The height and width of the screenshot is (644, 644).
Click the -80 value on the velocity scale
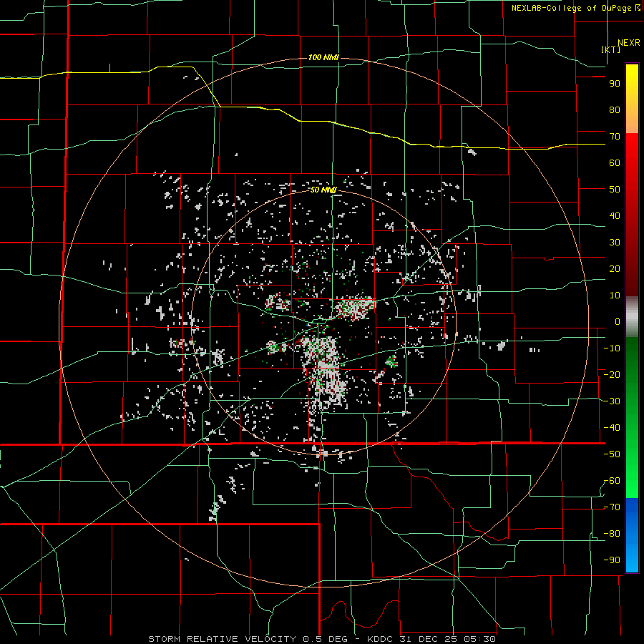coord(612,534)
